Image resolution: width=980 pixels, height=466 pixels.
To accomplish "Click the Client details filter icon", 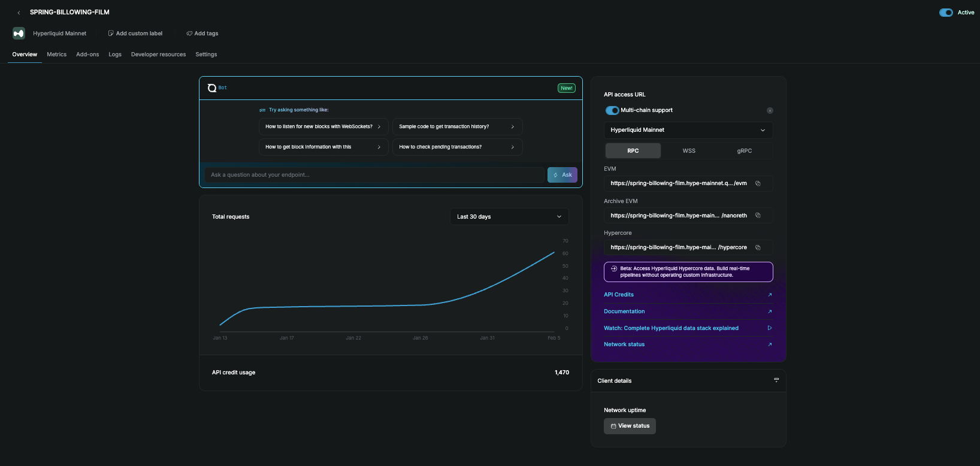I will (x=776, y=380).
